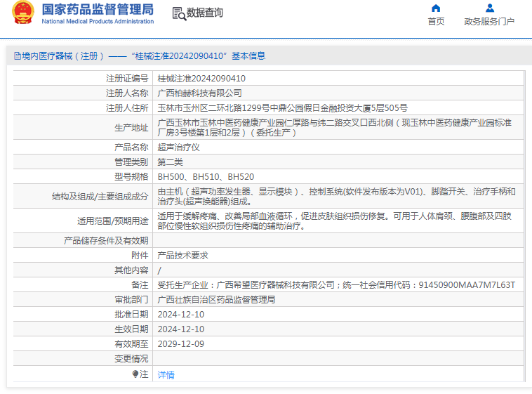Click the 数据查询 label
Image resolution: width=532 pixels, height=394 pixels.
(205, 13)
